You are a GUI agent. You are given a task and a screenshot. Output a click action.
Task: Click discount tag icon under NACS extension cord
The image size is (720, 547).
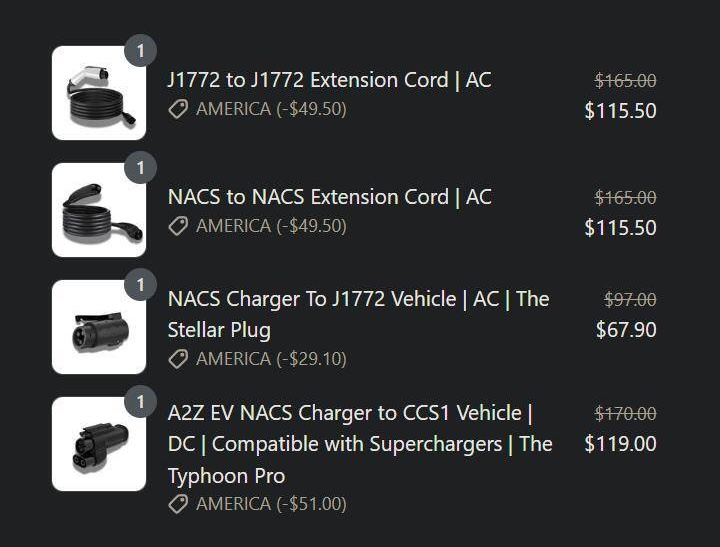178,226
